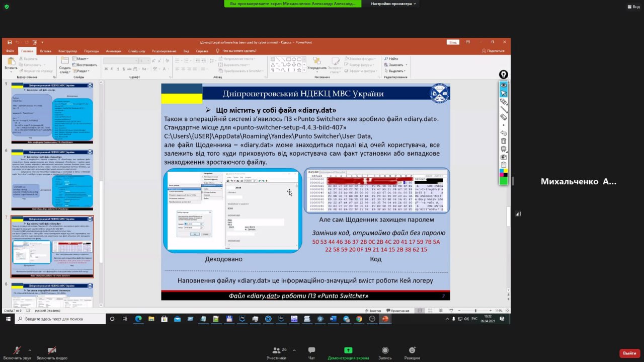
Task: Click the Вход sign-in button in title bar
Action: [453, 42]
